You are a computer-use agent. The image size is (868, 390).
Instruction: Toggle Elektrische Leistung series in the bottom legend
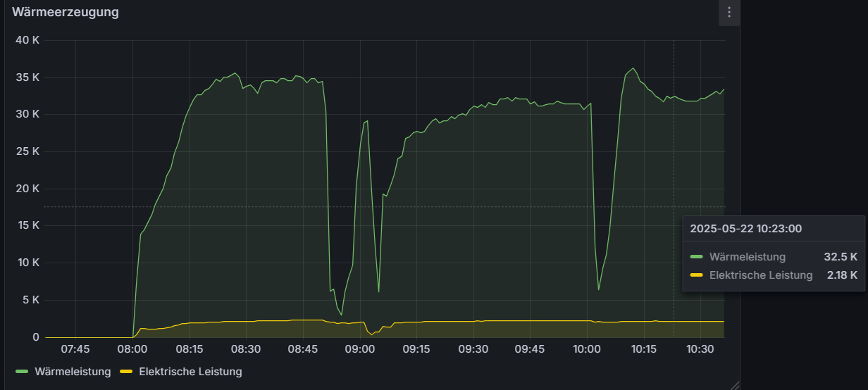pyautogui.click(x=190, y=372)
